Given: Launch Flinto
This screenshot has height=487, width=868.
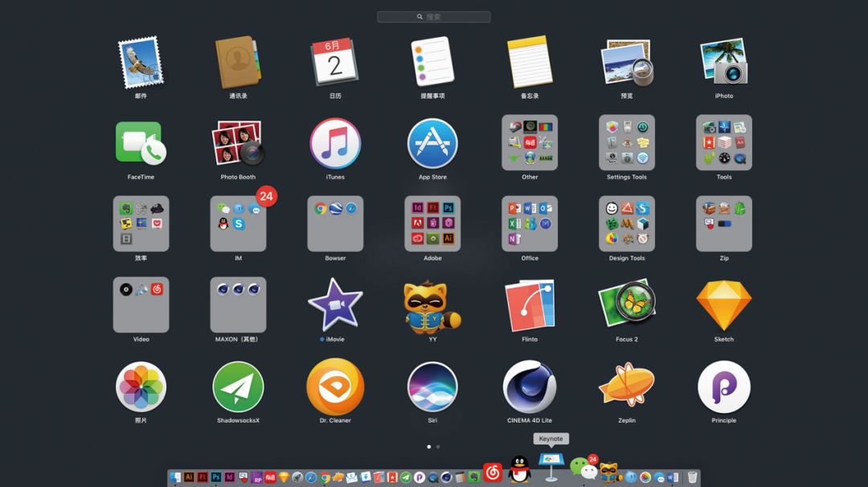Looking at the screenshot, I should (530, 305).
